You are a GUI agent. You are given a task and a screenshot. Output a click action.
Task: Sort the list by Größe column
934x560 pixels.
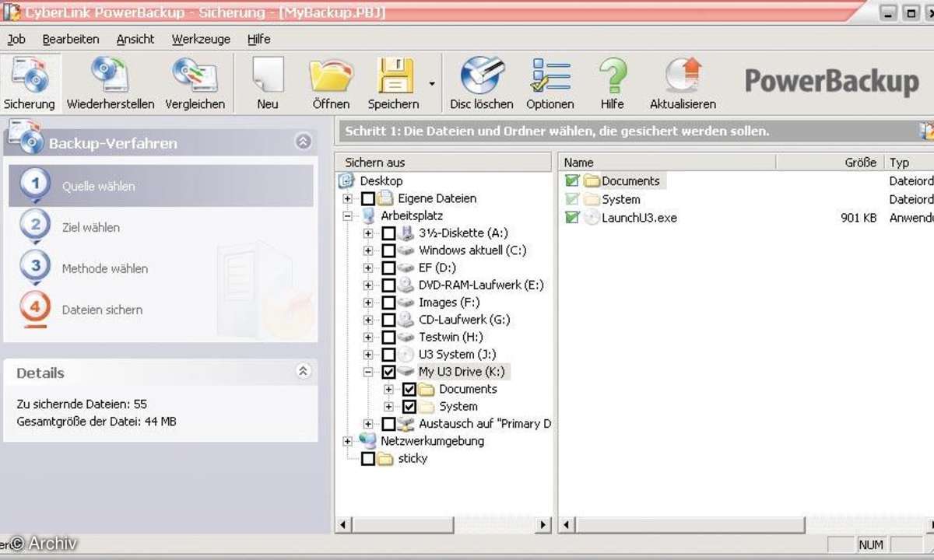tap(830, 163)
